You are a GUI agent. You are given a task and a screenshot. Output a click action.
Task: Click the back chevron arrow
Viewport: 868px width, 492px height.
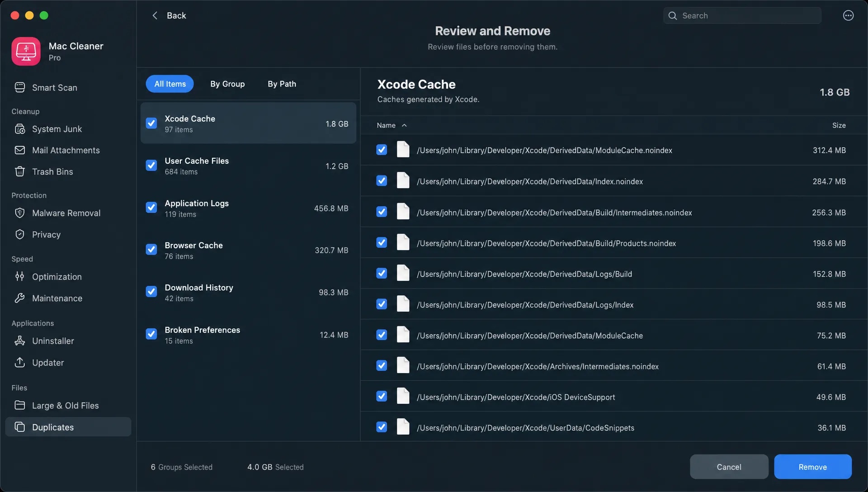pos(155,15)
